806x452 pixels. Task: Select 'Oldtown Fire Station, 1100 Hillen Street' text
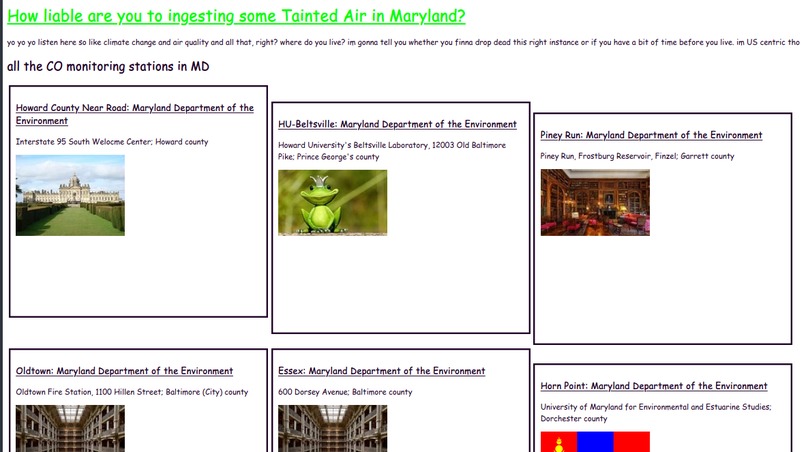pos(89,392)
